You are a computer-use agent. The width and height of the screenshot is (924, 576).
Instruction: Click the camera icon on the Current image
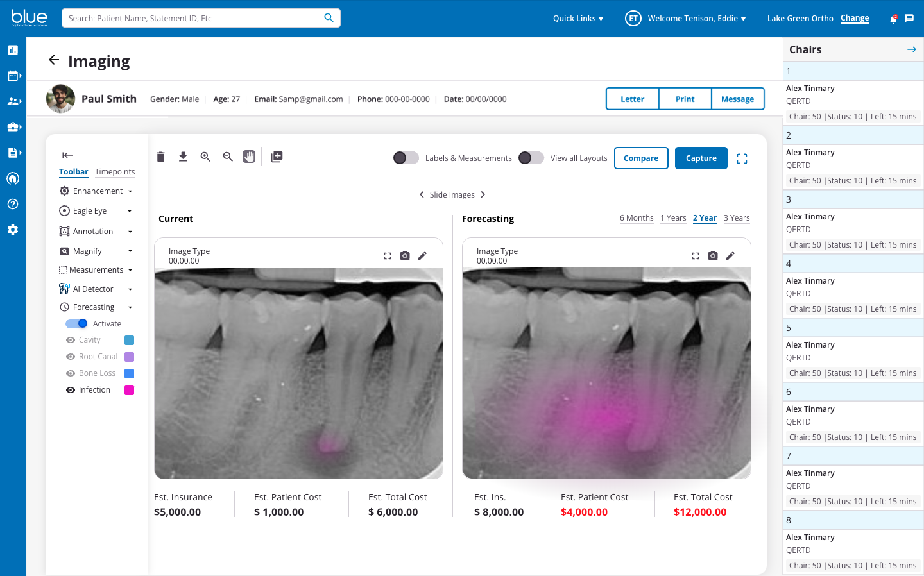[x=405, y=256]
